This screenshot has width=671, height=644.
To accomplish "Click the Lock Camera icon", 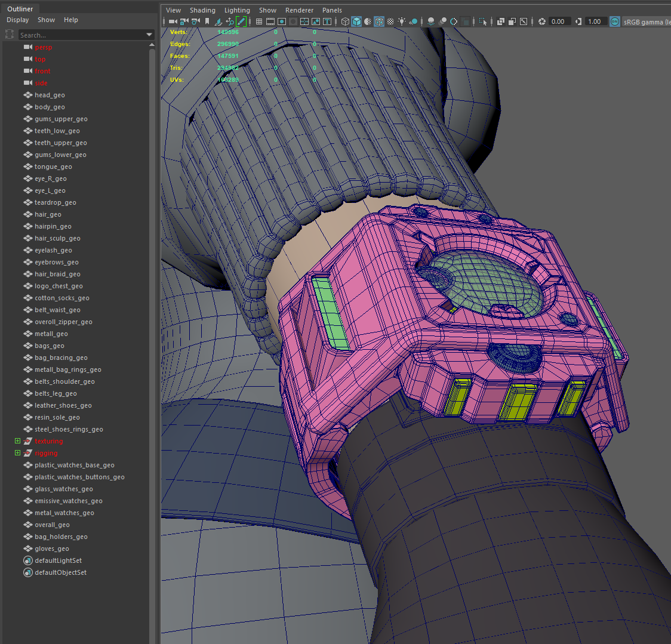I will pos(184,21).
